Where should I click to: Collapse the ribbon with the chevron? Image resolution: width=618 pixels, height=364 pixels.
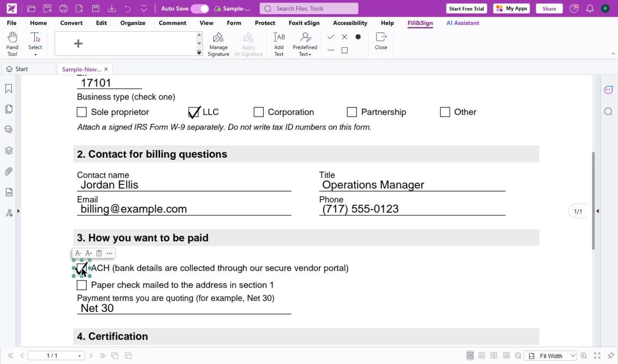click(x=613, y=54)
